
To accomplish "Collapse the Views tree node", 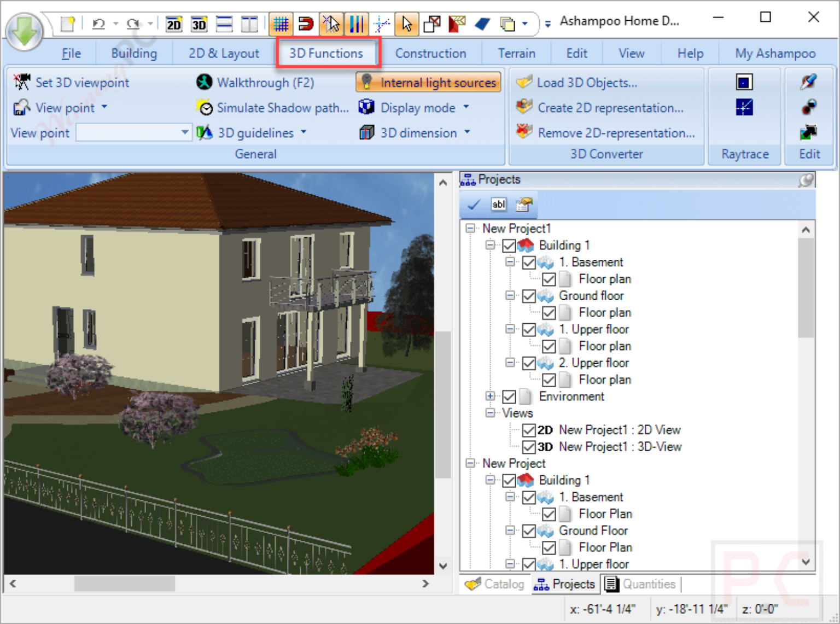I will pyautogui.click(x=491, y=413).
